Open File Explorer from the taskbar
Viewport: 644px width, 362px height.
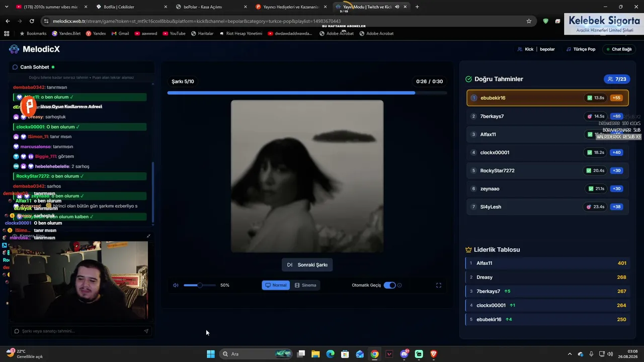(x=315, y=354)
